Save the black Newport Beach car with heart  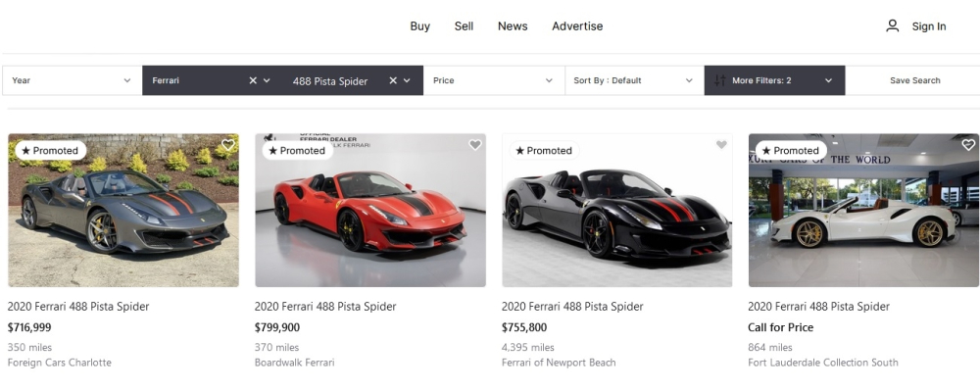721,145
